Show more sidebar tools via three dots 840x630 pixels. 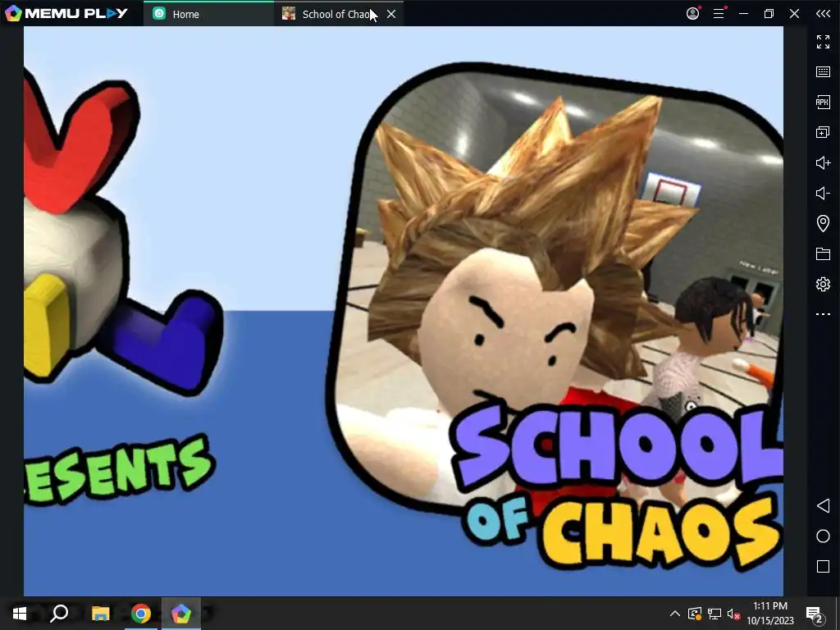823,314
